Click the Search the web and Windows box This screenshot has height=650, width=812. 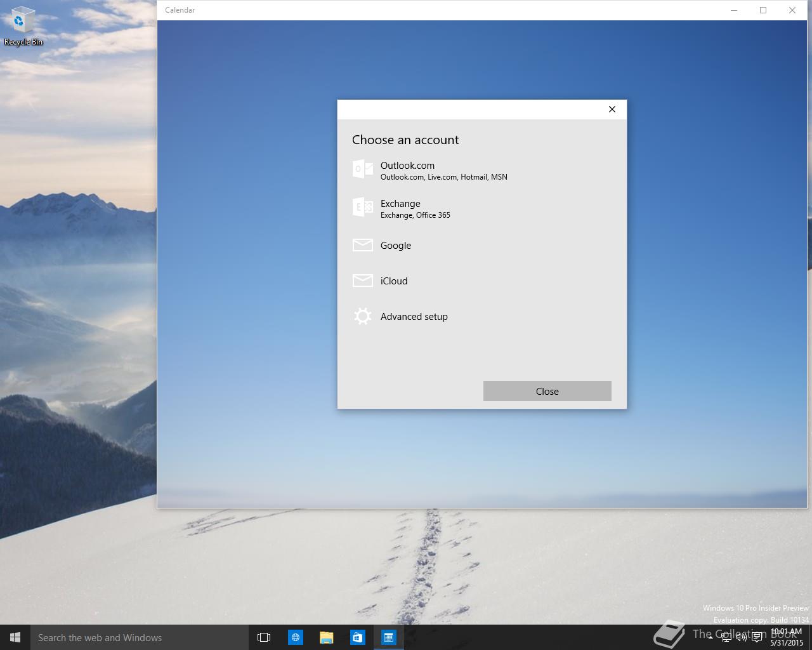pos(140,637)
